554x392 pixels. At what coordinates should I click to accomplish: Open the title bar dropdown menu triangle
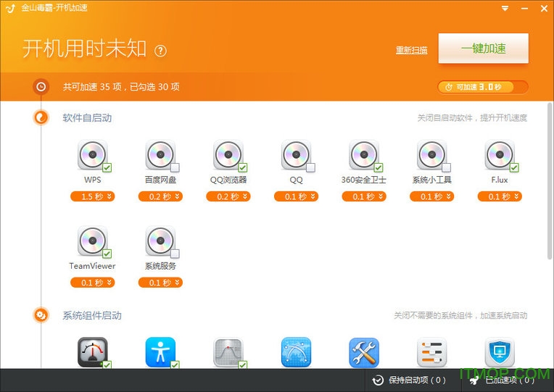505,8
